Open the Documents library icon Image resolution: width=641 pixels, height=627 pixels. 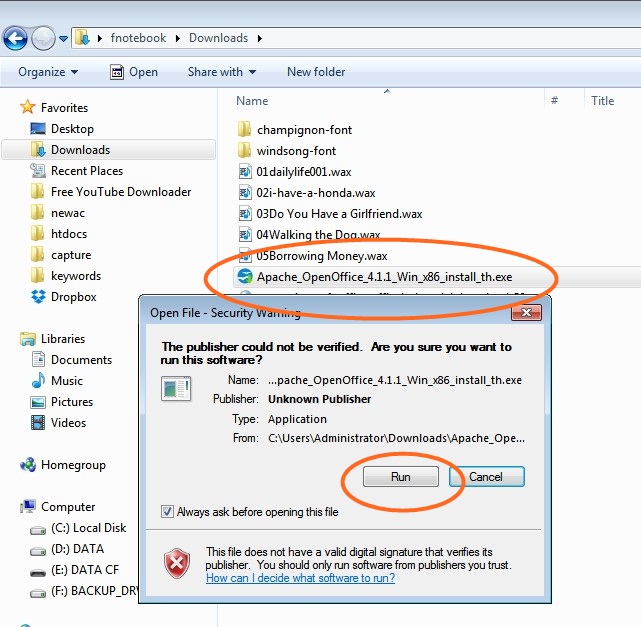point(38,360)
